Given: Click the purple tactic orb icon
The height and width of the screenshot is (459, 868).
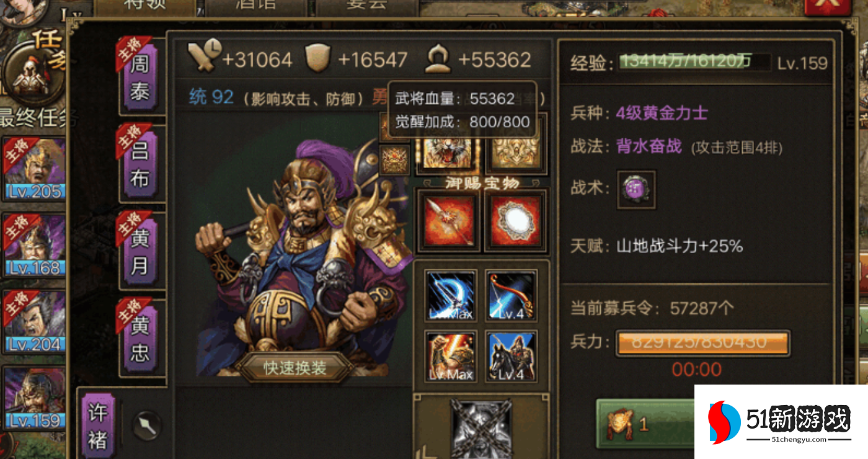Looking at the screenshot, I should pyautogui.click(x=636, y=190).
